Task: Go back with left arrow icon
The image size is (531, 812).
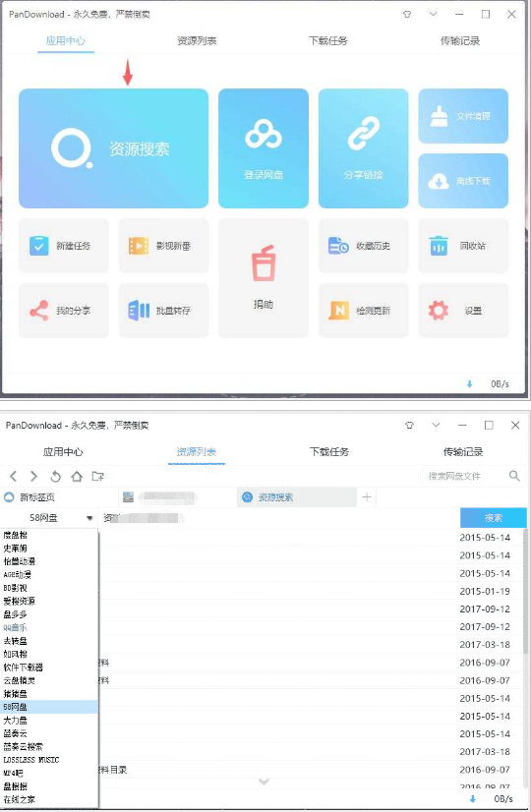Action: 14,476
